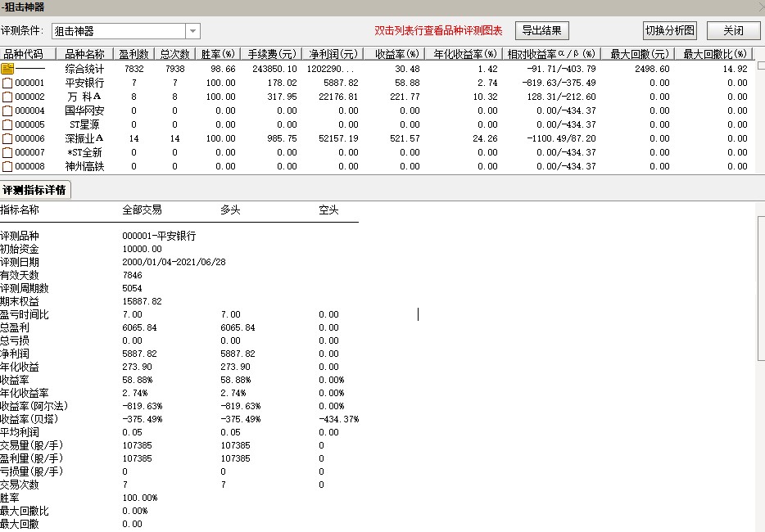This screenshot has height=532, width=765.
Task: Click the document icon for 000001
Action: [x=8, y=83]
